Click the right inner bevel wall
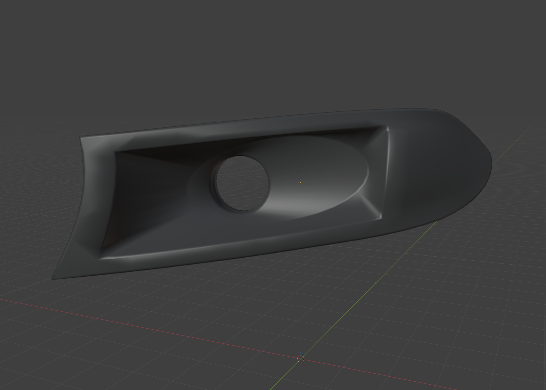 [378, 174]
